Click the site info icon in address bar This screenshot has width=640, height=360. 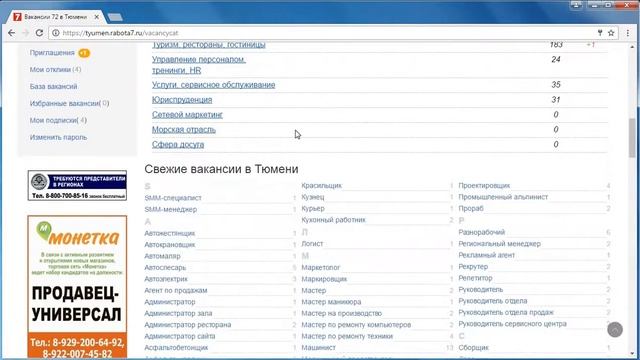click(56, 33)
